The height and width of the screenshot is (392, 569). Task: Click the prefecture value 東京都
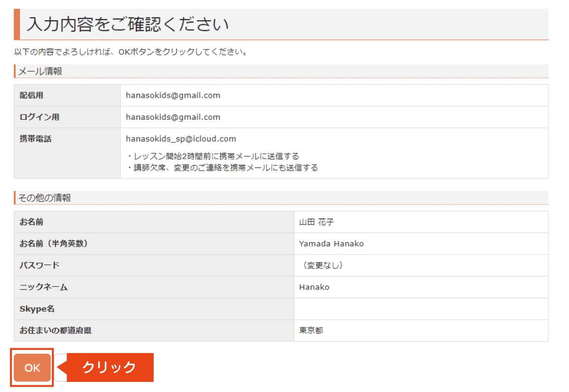[311, 331]
